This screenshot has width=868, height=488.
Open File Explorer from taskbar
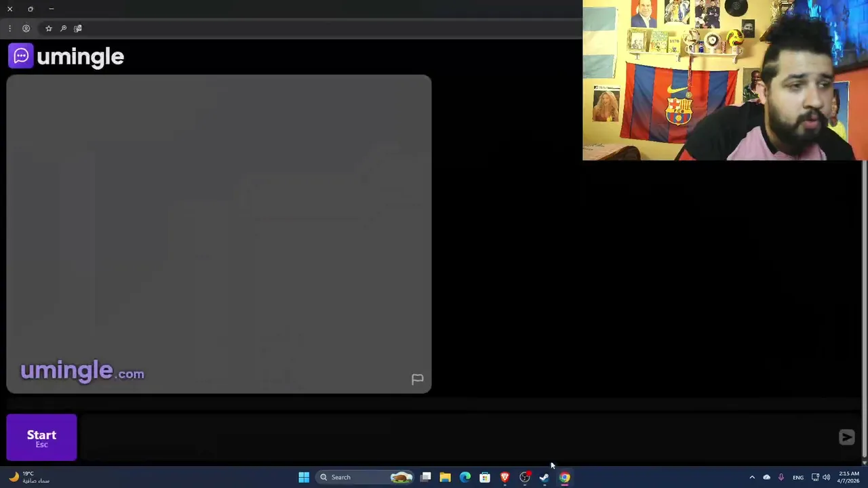coord(445,477)
